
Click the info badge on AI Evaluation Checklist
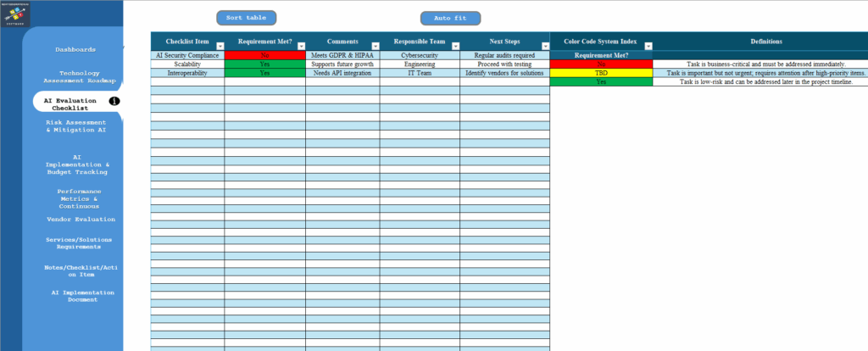coord(114,101)
